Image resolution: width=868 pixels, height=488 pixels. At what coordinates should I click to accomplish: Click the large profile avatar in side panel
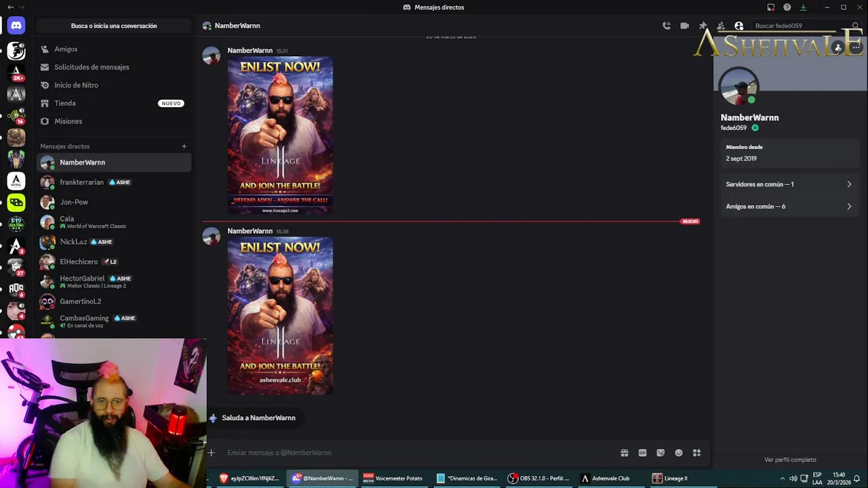point(738,87)
